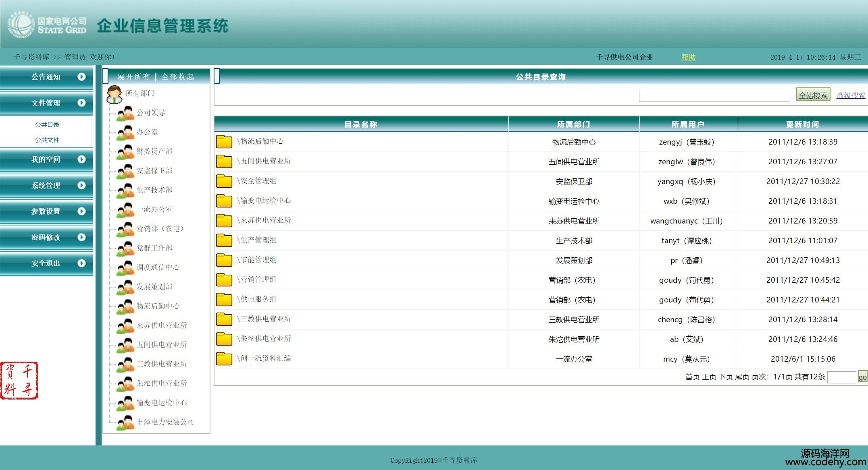Open the folder icon for \输变电运检中心

pos(224,201)
